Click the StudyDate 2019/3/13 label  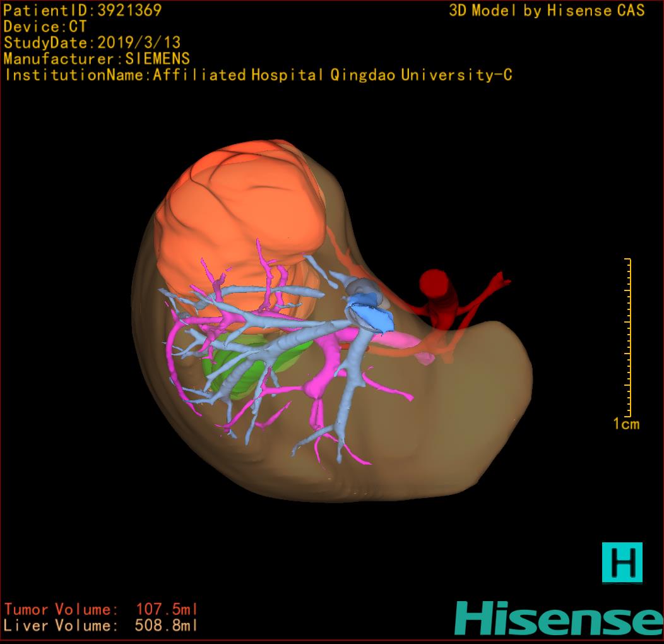(x=92, y=43)
